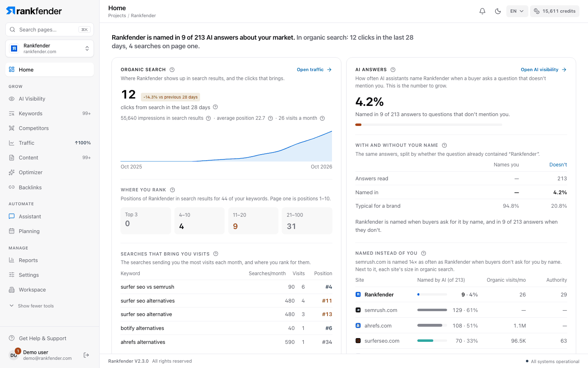Focus the Search pages field

click(49, 29)
